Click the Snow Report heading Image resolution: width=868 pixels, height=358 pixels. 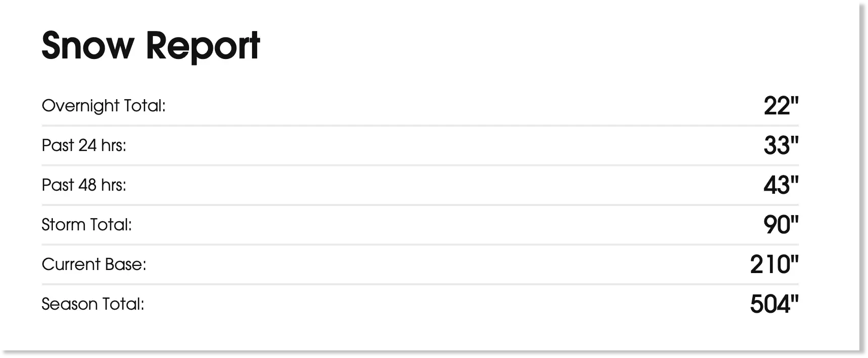[x=150, y=46]
